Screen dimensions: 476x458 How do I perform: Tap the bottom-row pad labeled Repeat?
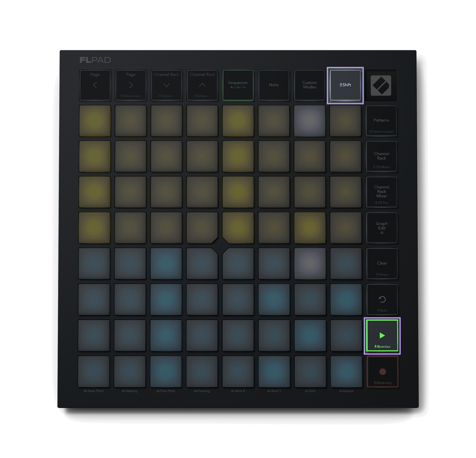[346, 371]
